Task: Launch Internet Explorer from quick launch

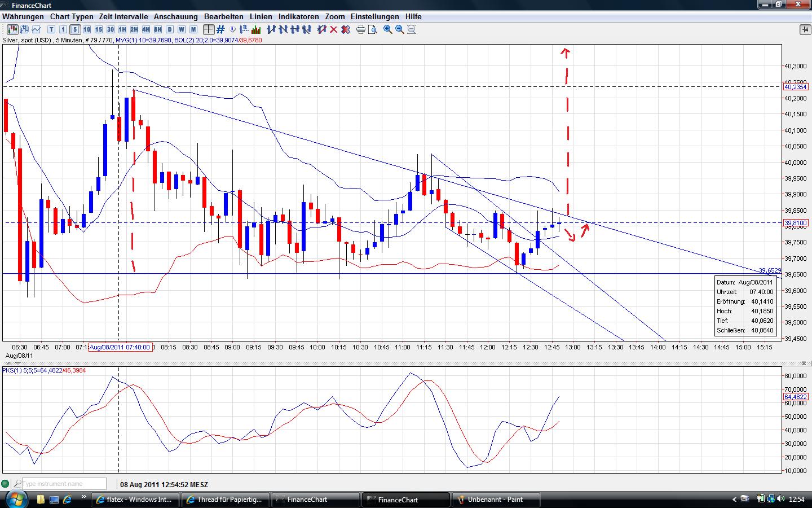Action: [x=68, y=500]
